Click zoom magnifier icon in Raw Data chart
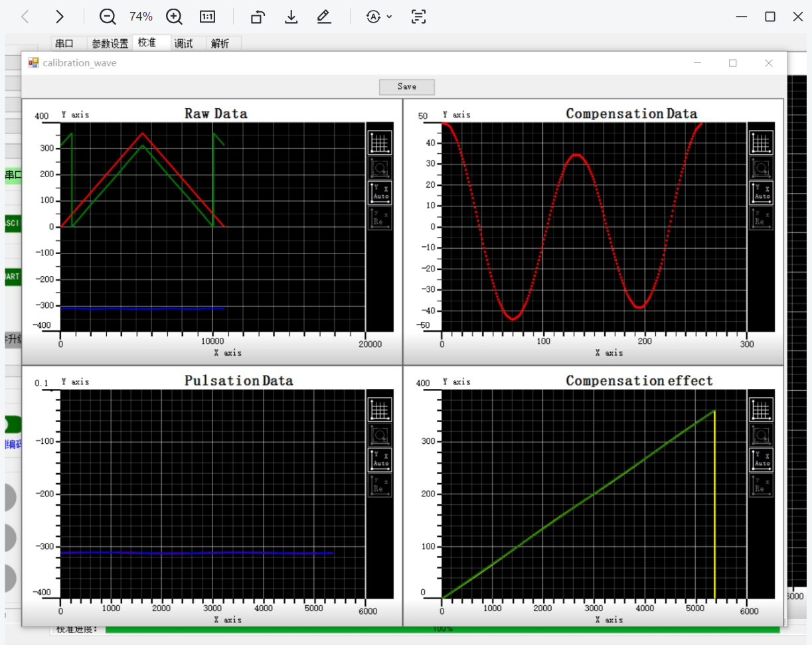This screenshot has height=645, width=812. coord(380,168)
